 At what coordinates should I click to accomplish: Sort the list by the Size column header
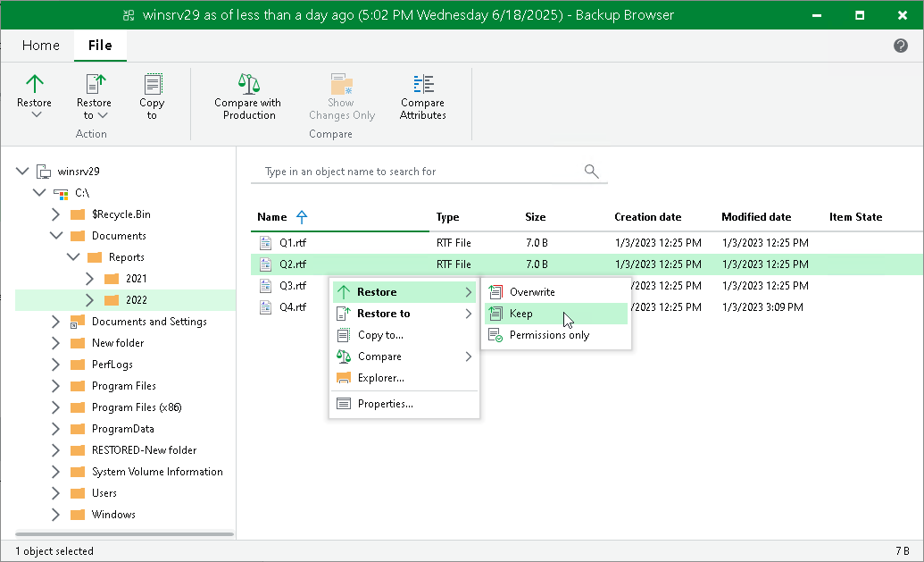point(535,217)
